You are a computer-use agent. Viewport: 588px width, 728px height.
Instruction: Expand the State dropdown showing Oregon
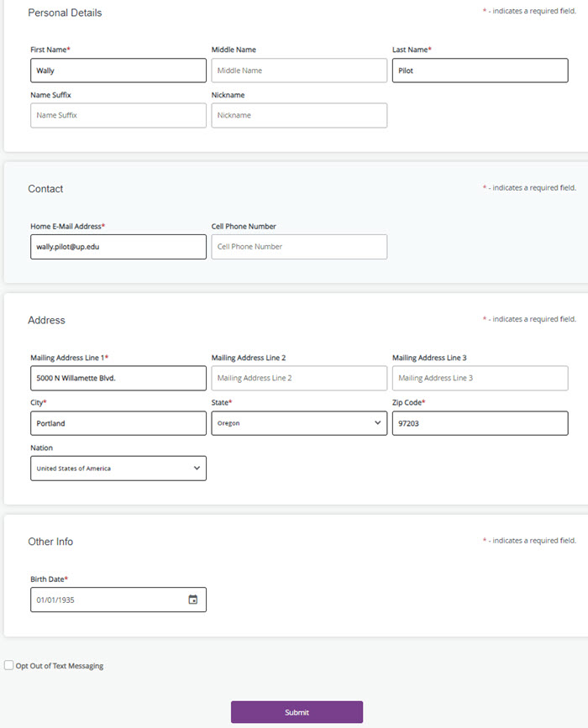pos(299,423)
